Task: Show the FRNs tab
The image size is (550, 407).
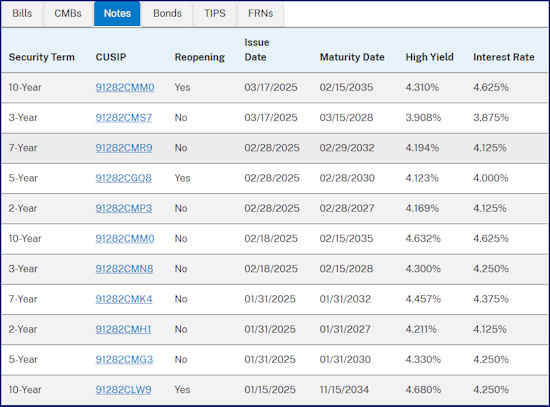Action: pyautogui.click(x=261, y=14)
